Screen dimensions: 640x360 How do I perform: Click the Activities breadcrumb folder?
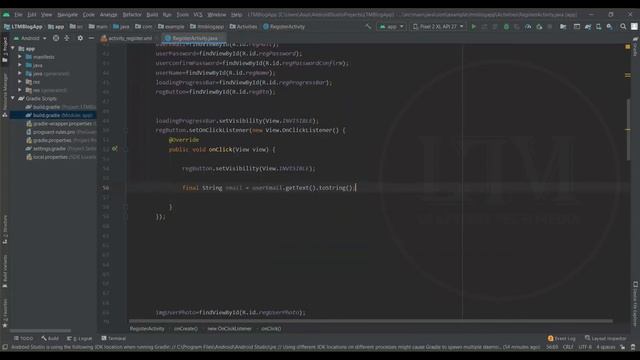[243, 27]
